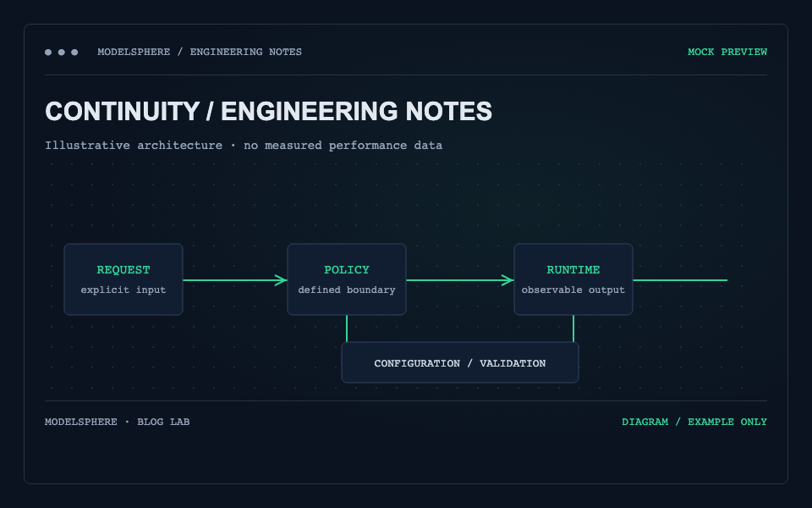Image resolution: width=812 pixels, height=508 pixels.
Task: Click the third window dot in header
Action: pyautogui.click(x=74, y=52)
